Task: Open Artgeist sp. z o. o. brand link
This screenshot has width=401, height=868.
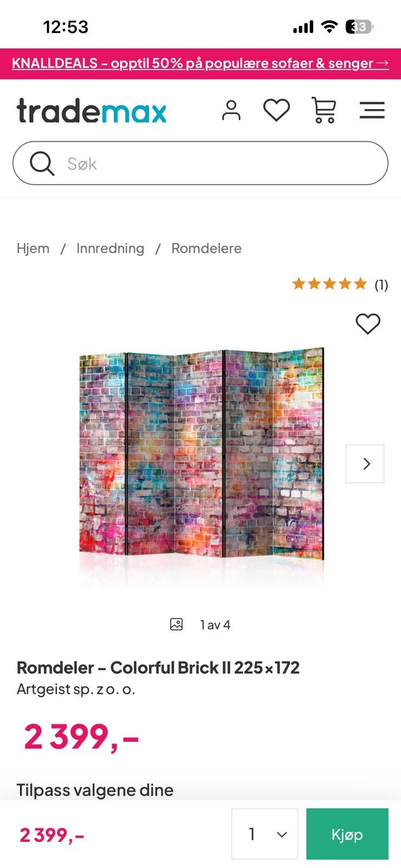Action: point(76,689)
